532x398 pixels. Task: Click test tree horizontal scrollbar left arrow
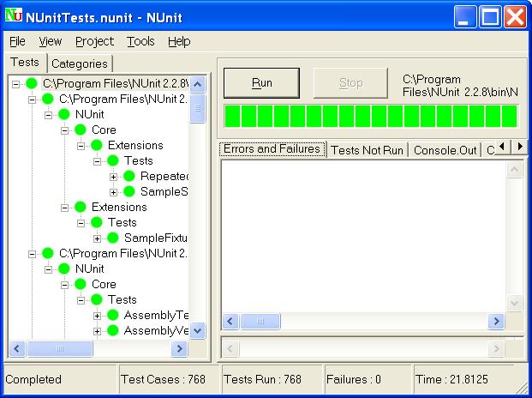tap(17, 349)
